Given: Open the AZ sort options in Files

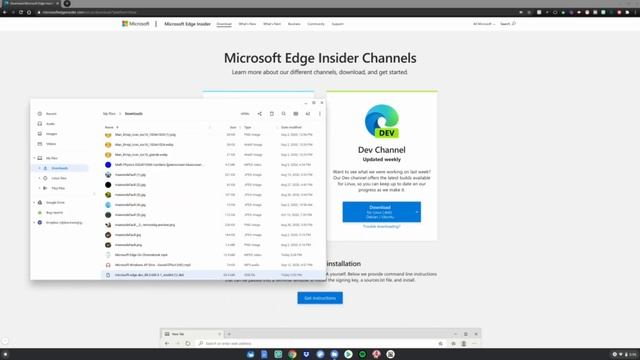Looking at the screenshot, I should pos(308,114).
